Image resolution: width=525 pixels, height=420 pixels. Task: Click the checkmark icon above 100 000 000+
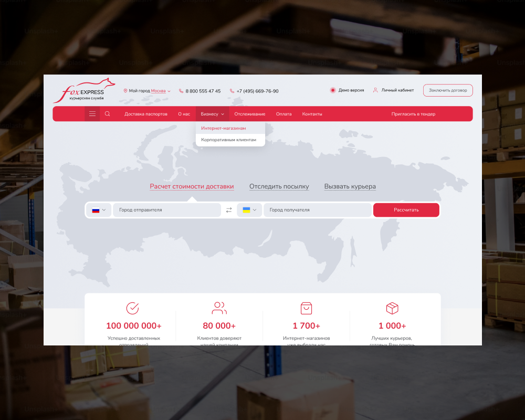133,308
